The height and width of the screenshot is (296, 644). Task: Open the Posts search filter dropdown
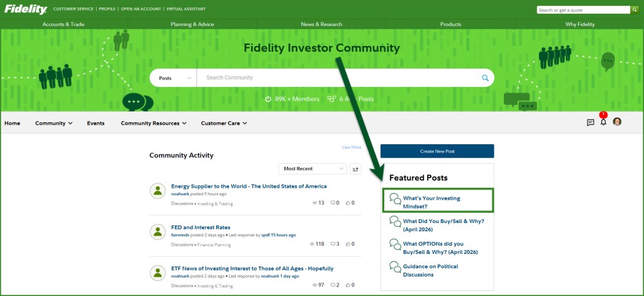[174, 78]
